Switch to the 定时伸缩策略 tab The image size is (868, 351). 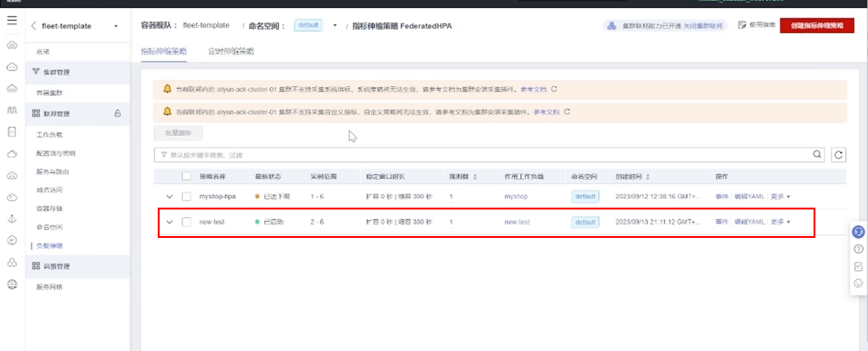pyautogui.click(x=231, y=51)
